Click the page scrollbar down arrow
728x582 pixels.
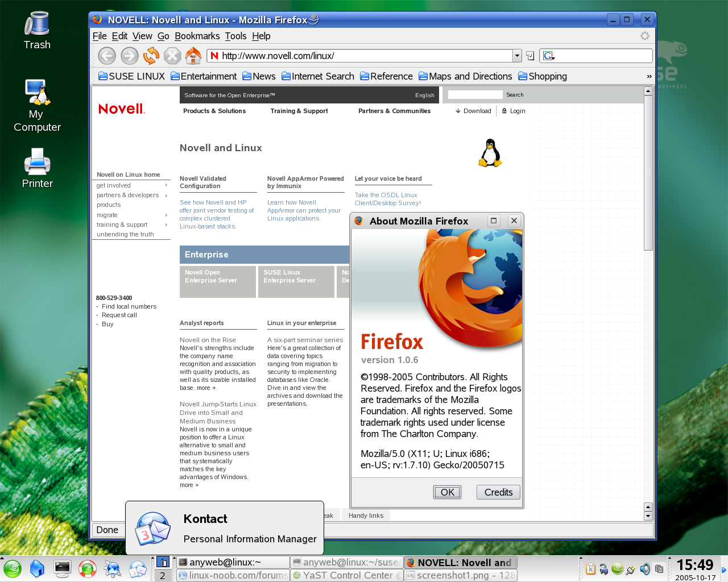click(648, 516)
